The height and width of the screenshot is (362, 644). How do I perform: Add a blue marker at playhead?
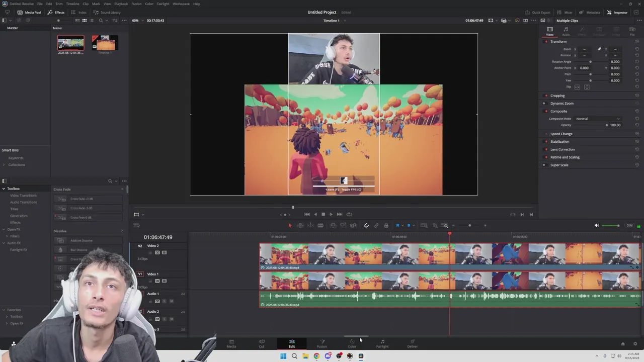pyautogui.click(x=409, y=225)
